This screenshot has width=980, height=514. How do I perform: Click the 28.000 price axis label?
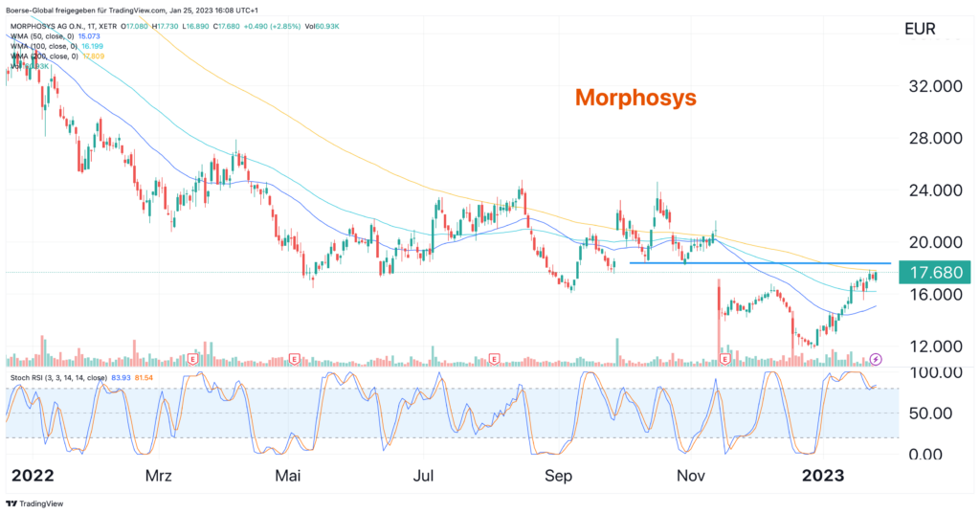pos(935,138)
